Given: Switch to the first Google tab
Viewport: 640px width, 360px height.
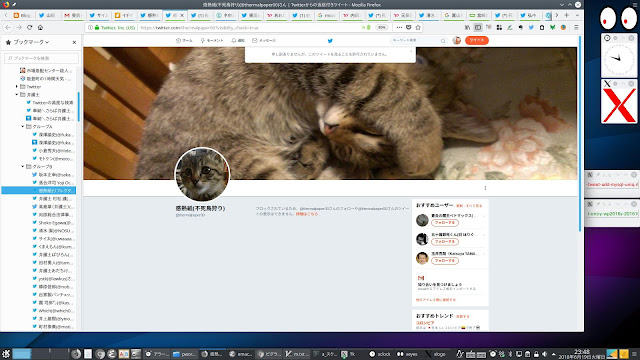Looking at the screenshot, I should point(327,15).
